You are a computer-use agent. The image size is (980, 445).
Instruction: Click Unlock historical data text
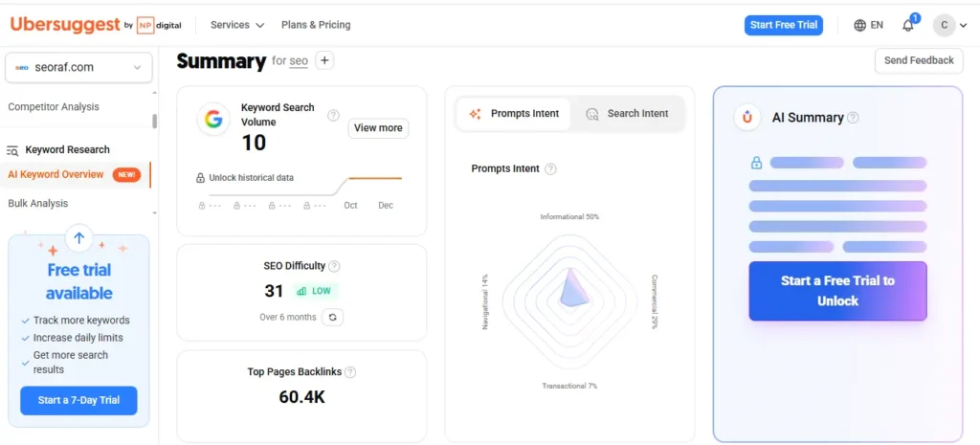(x=252, y=177)
